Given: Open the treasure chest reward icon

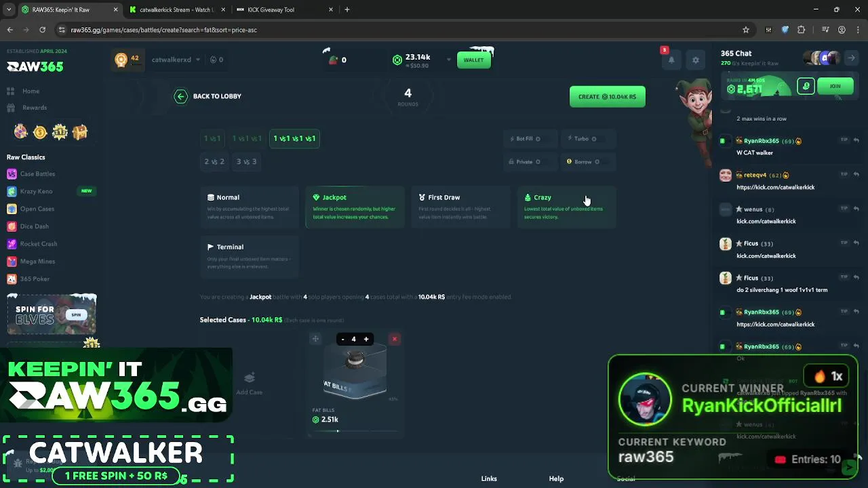Looking at the screenshot, I should pos(80,132).
